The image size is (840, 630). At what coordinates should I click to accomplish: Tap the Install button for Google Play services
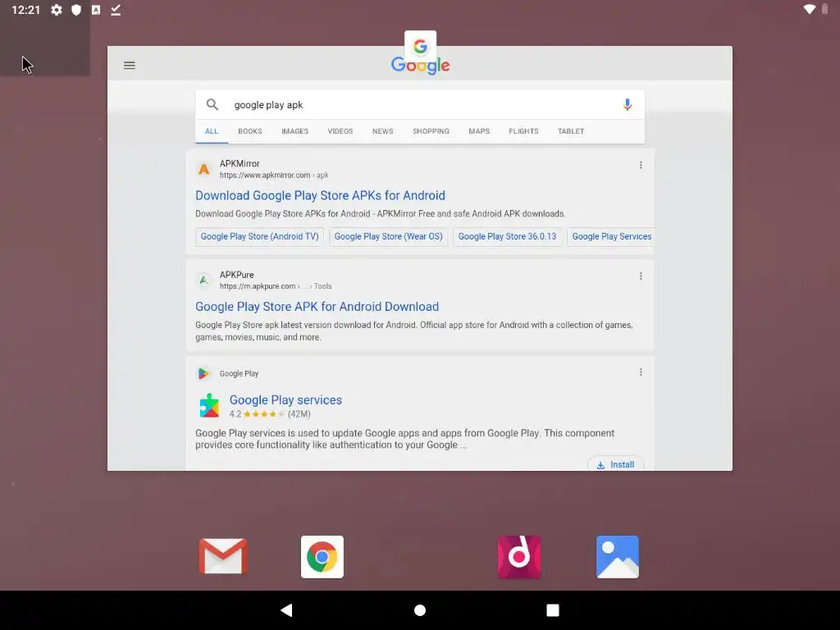click(x=616, y=464)
